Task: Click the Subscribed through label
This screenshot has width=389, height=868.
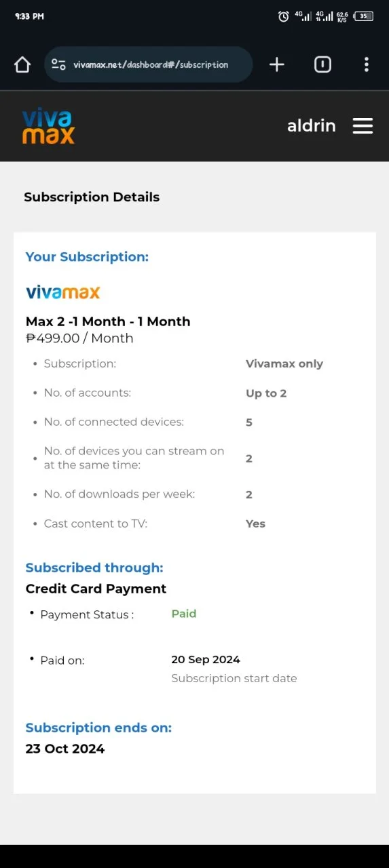Action: click(x=94, y=568)
